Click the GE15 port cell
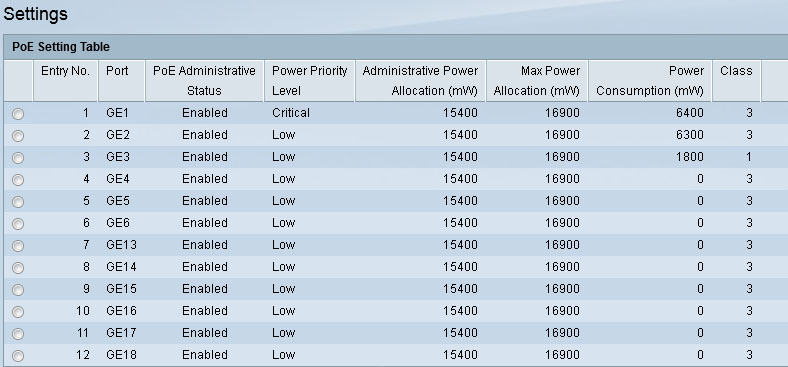This screenshot has height=367, width=788. [121, 289]
